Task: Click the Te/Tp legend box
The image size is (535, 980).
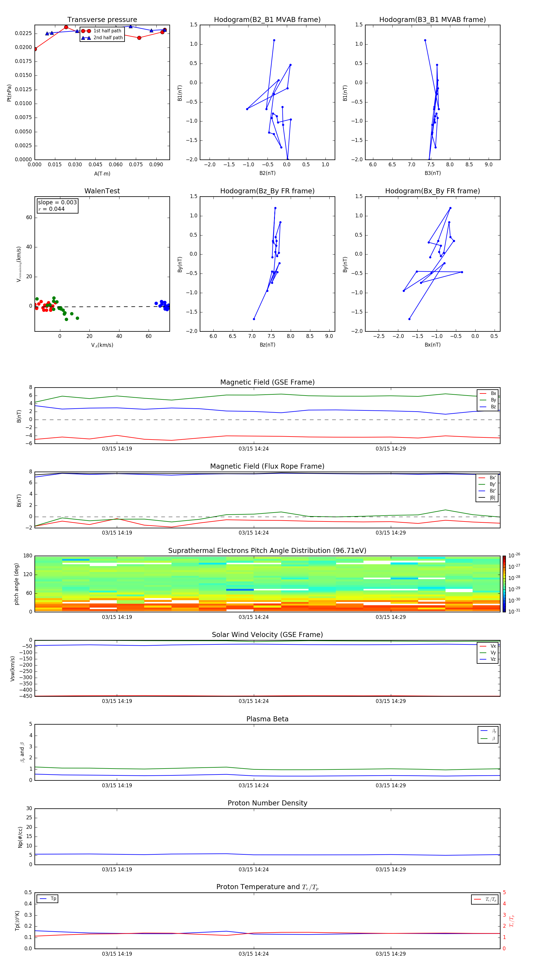Action: click(485, 899)
